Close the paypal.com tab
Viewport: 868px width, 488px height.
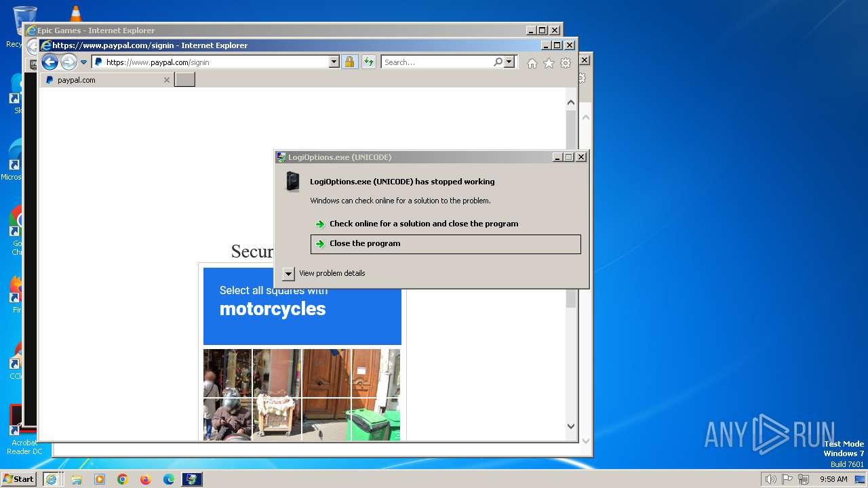pyautogui.click(x=167, y=80)
